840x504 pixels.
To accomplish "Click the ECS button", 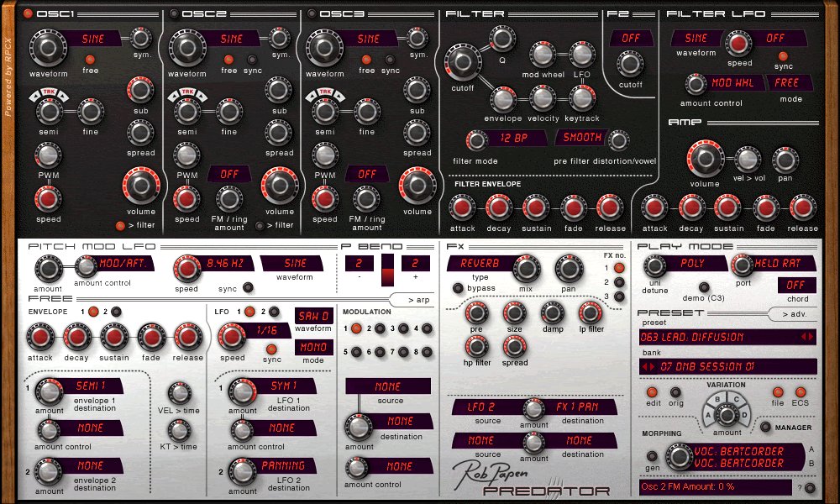I will tap(801, 392).
